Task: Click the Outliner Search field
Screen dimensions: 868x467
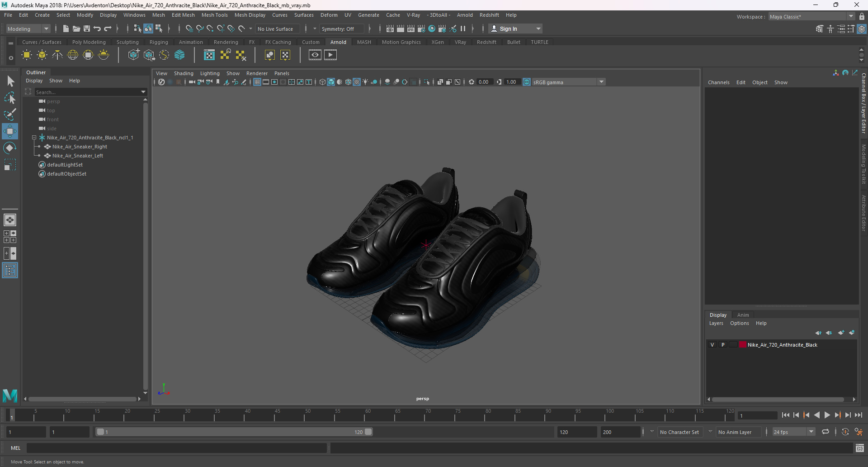Action: tap(88, 92)
